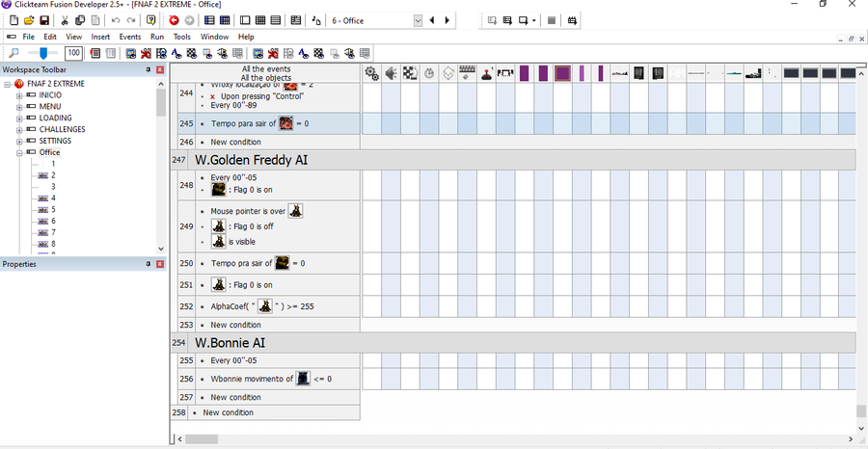
Task: Open the Insert menu
Action: point(100,37)
